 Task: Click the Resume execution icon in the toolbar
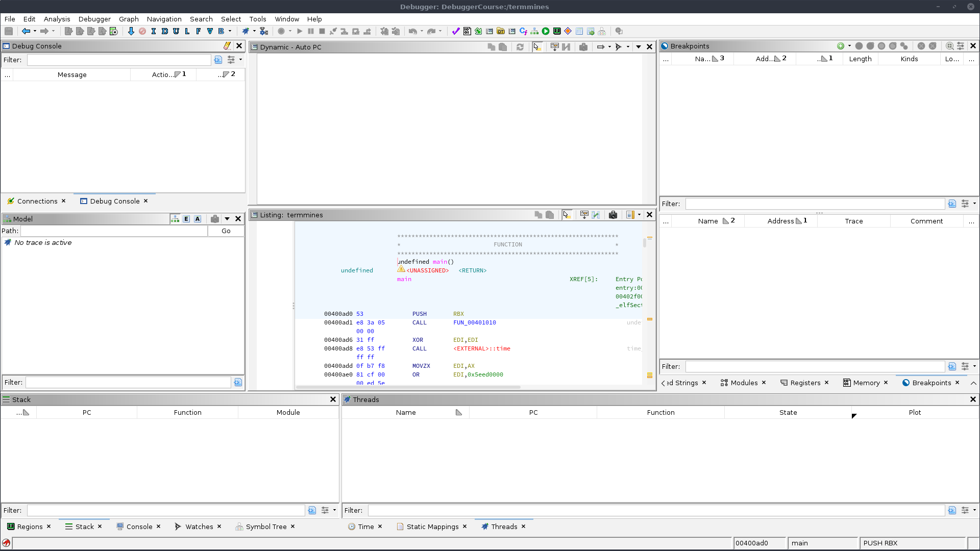click(300, 31)
